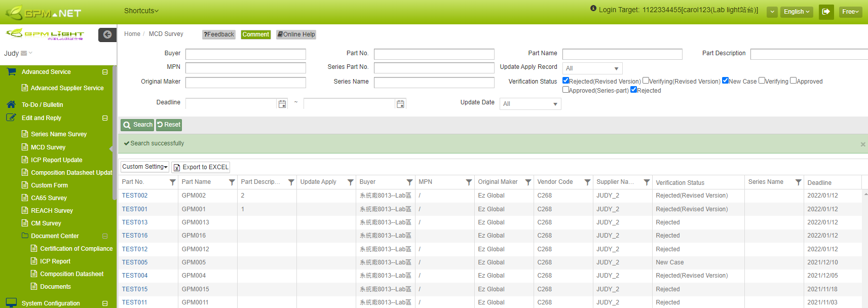This screenshot has width=868, height=308.
Task: Filter the Part No. column
Action: (x=173, y=182)
